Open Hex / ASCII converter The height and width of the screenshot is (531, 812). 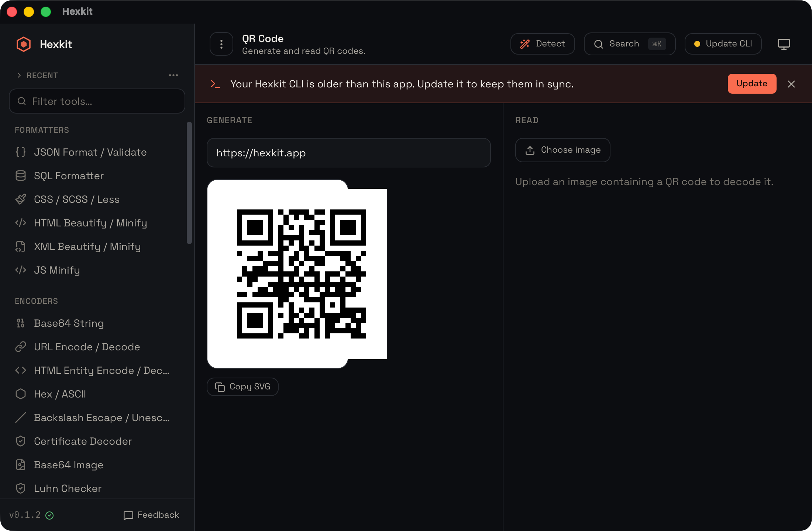[97, 394]
